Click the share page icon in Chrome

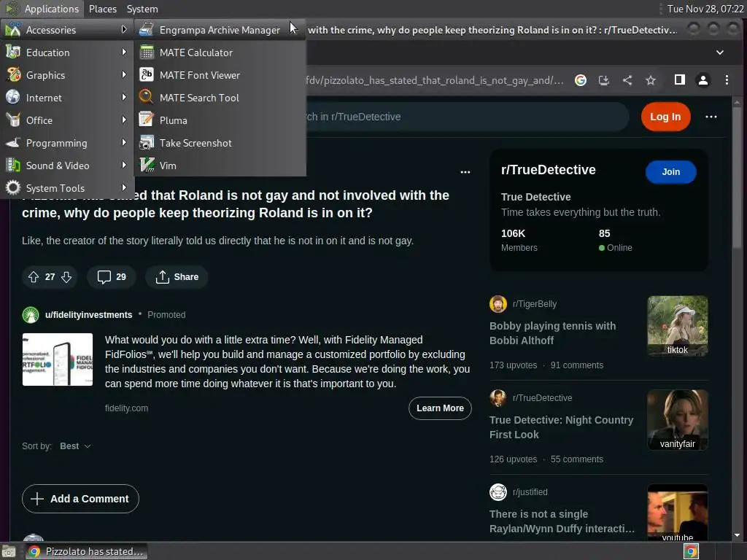point(627,80)
